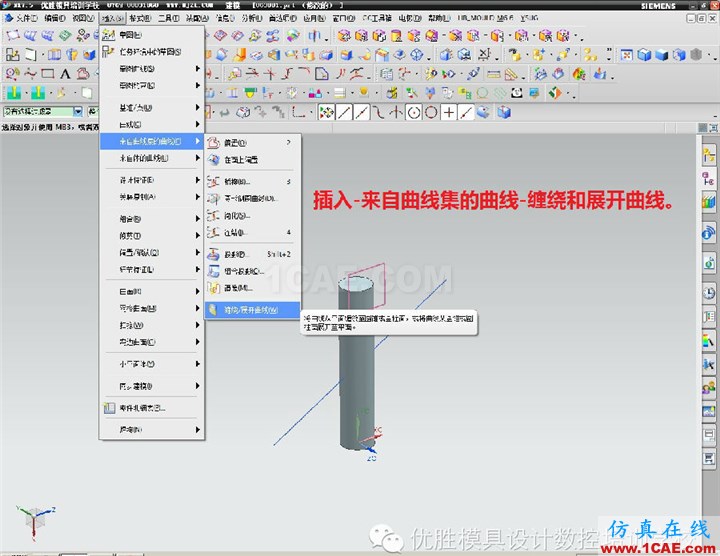The image size is (720, 556).
Task: Toggle Arc Center snap option
Action: pos(414,112)
